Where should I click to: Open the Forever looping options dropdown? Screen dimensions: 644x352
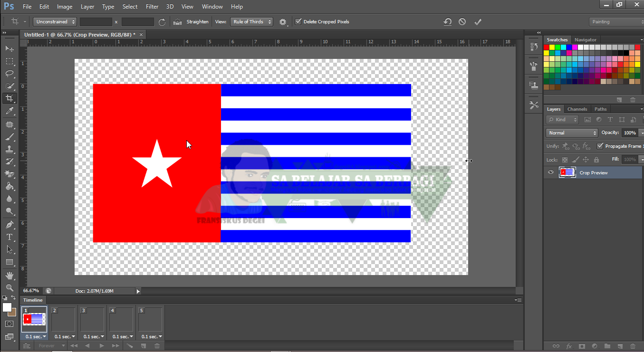click(x=50, y=346)
